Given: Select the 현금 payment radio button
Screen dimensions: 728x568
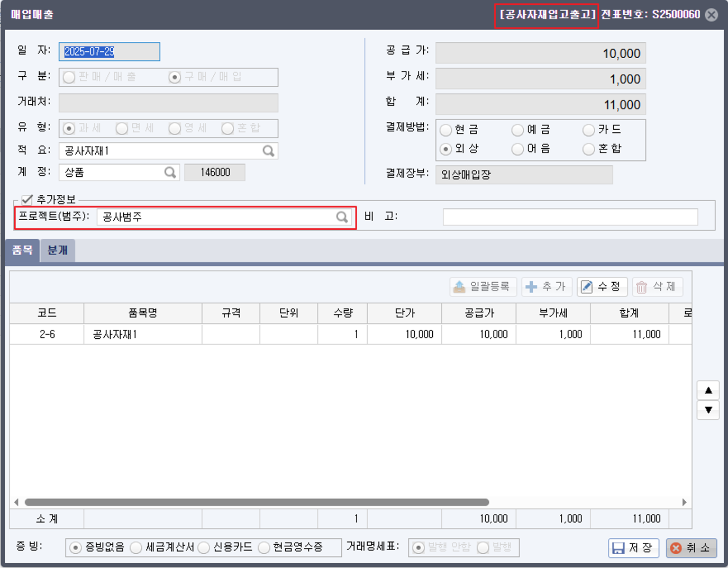Looking at the screenshot, I should point(446,130).
